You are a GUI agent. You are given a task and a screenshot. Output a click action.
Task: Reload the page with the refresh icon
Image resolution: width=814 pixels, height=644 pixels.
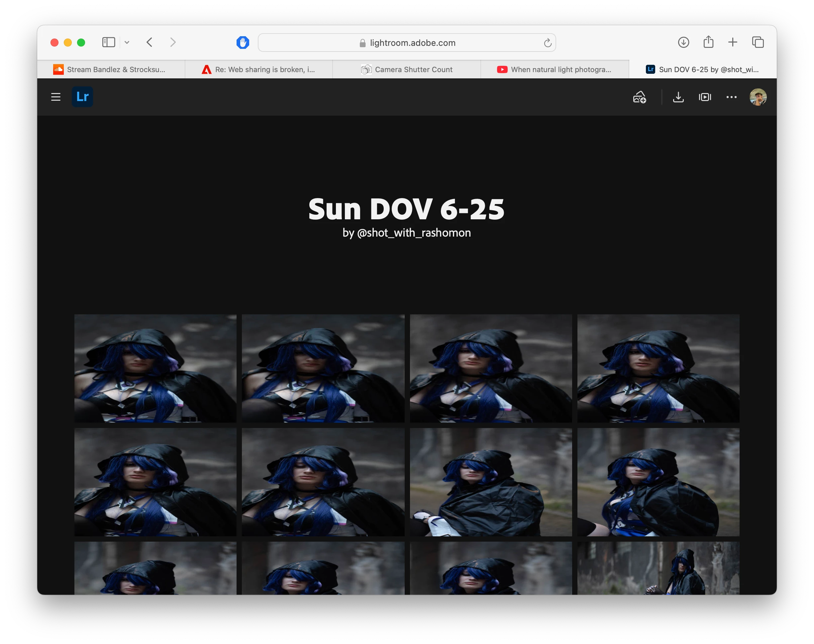tap(548, 43)
